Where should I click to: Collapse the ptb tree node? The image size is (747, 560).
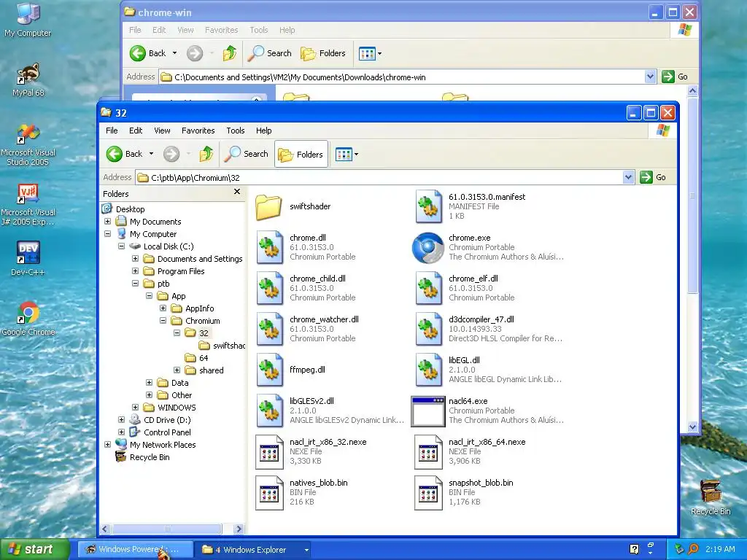pyautogui.click(x=135, y=284)
